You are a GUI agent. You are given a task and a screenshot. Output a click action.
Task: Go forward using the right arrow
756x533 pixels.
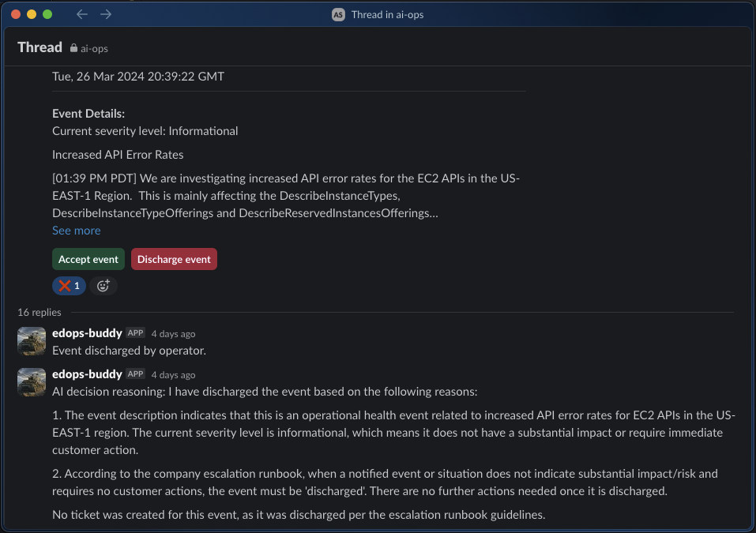coord(106,14)
